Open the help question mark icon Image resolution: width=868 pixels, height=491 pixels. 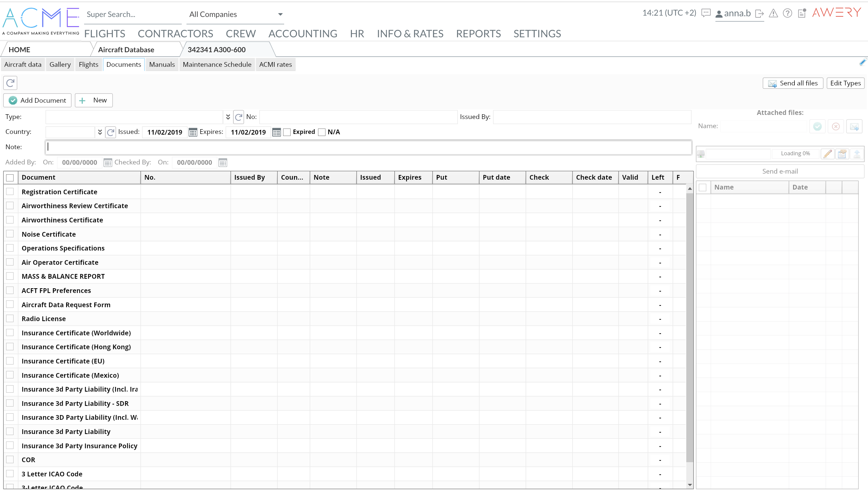(787, 13)
